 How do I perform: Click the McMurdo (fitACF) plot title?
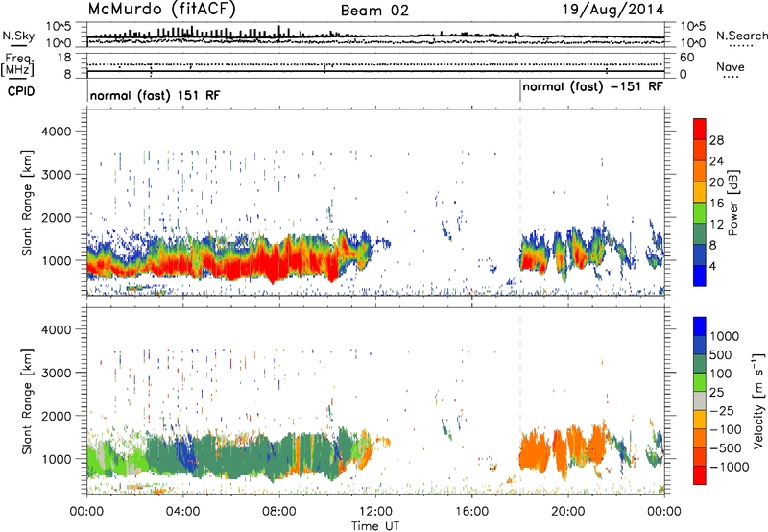[161, 10]
